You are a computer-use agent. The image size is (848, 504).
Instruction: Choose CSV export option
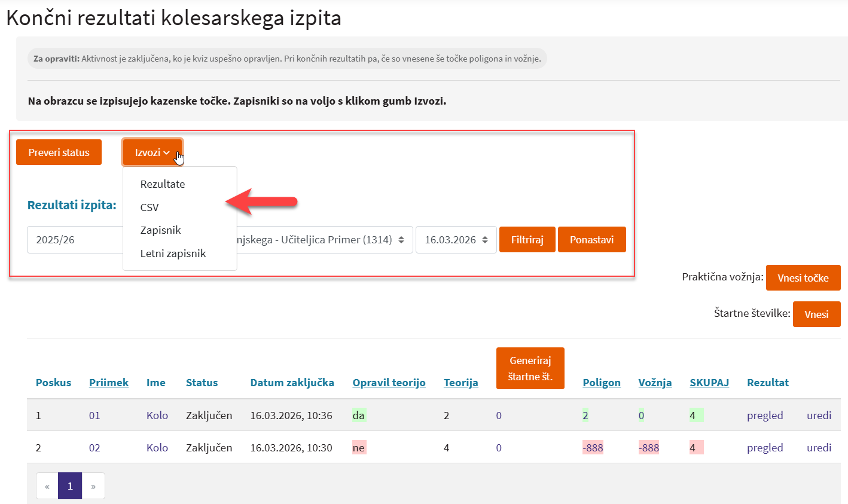(150, 207)
